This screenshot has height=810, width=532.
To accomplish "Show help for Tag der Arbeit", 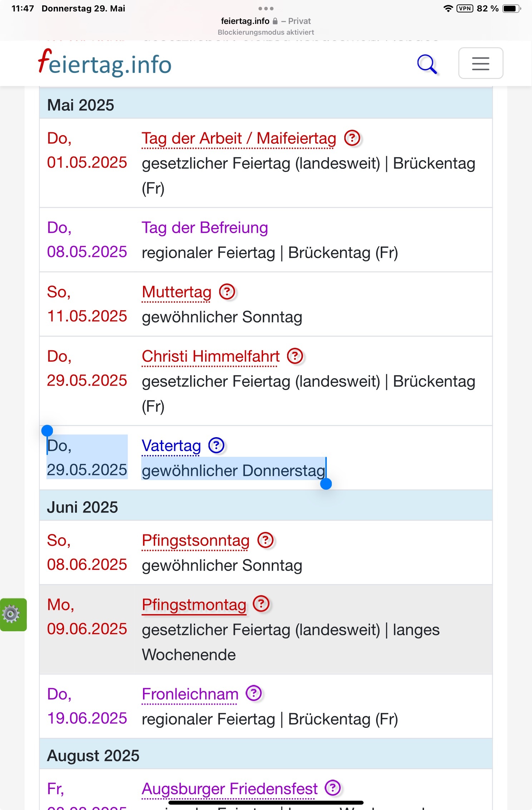I will tap(353, 138).
